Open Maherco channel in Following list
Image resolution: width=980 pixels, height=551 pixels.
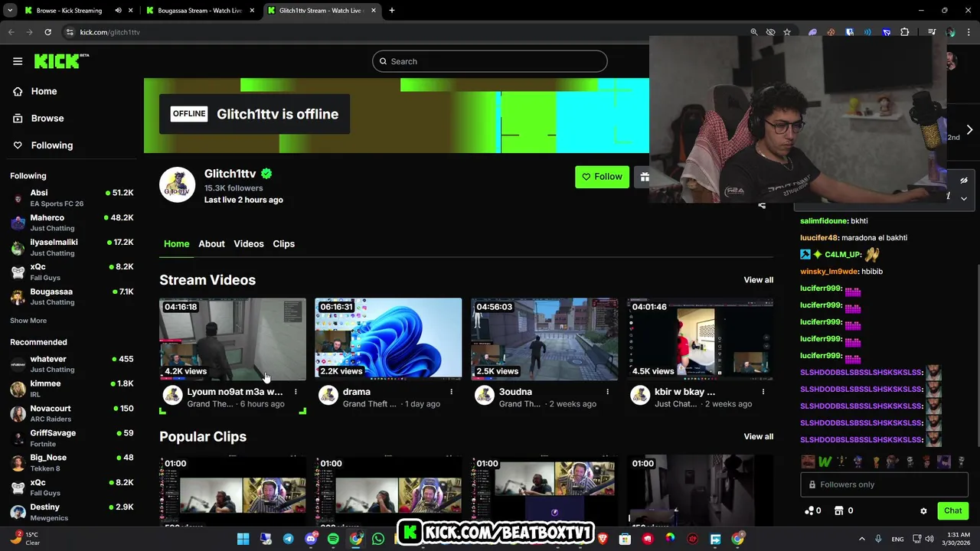[72, 223]
